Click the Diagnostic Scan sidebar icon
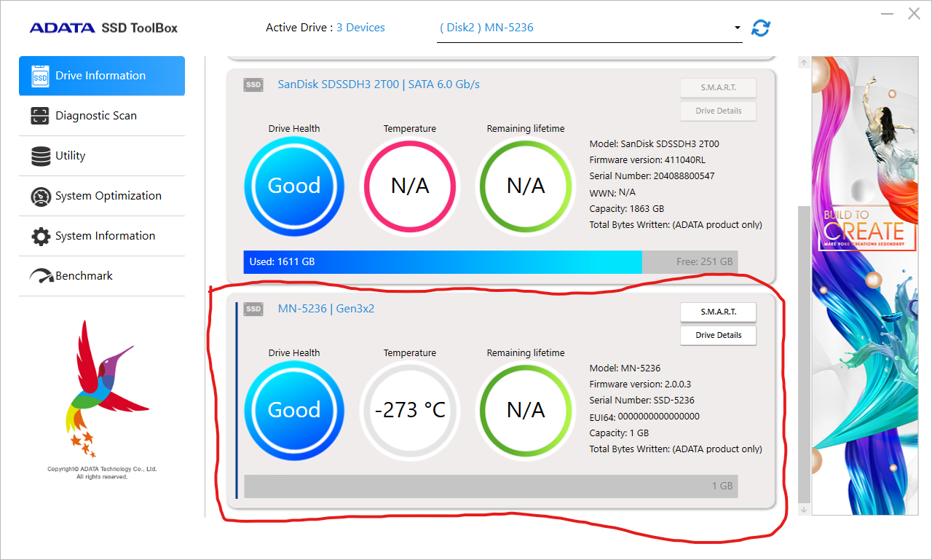The height and width of the screenshot is (560, 932). pos(40,116)
